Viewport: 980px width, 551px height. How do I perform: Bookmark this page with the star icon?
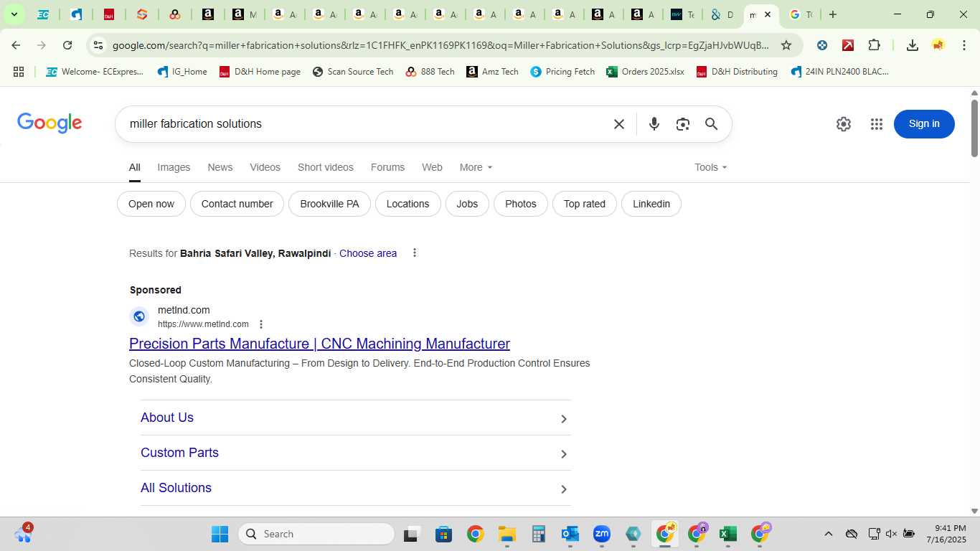[786, 45]
